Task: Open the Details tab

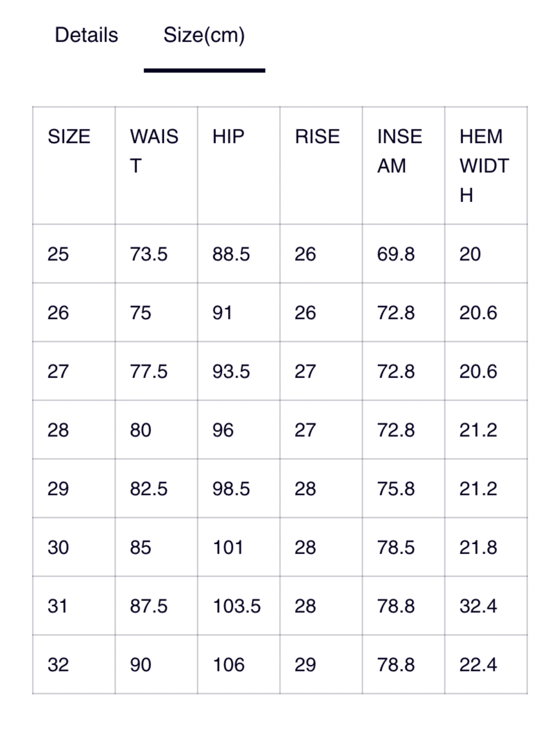Action: tap(86, 35)
